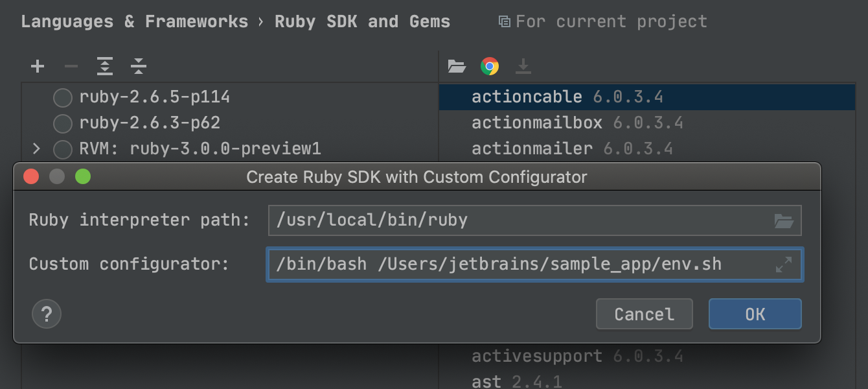Click the Cancel button
The height and width of the screenshot is (389, 868).
click(645, 314)
